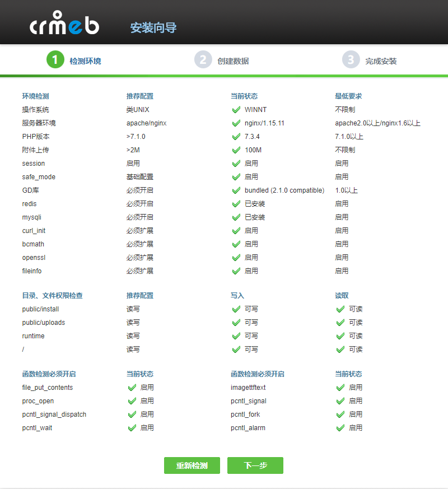Click the apache2.0以上/nginx1.6以上 requirement text
This screenshot has width=448, height=489.
378,123
